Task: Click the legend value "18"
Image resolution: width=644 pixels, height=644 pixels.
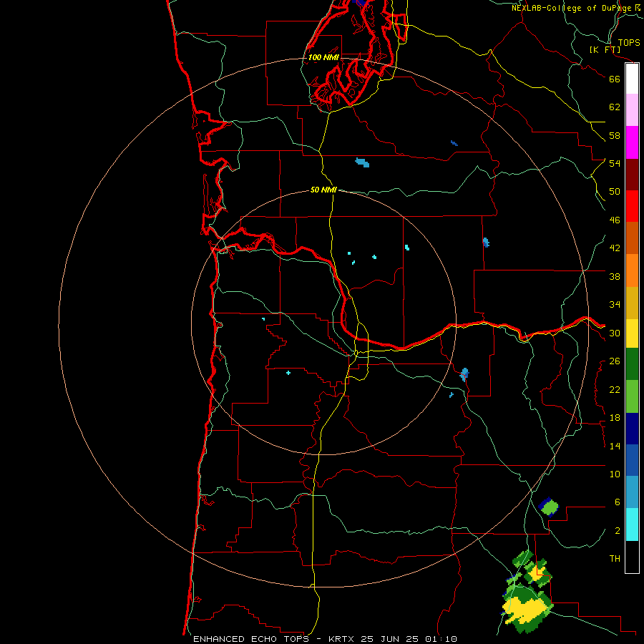Action: click(x=615, y=418)
